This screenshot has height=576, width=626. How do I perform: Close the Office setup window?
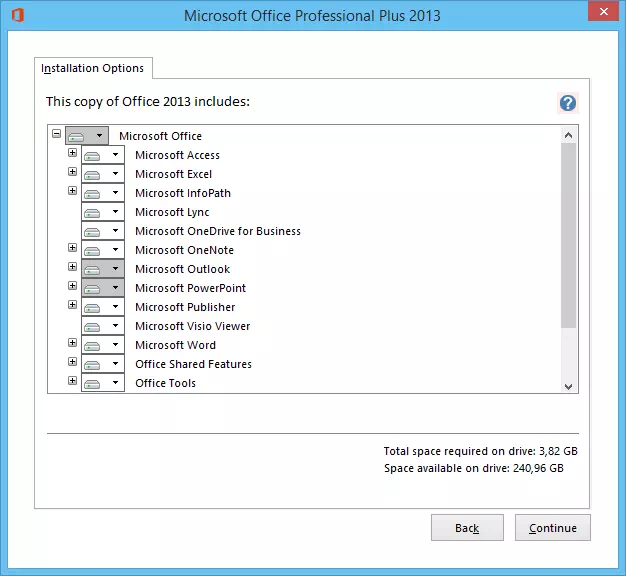tap(603, 11)
